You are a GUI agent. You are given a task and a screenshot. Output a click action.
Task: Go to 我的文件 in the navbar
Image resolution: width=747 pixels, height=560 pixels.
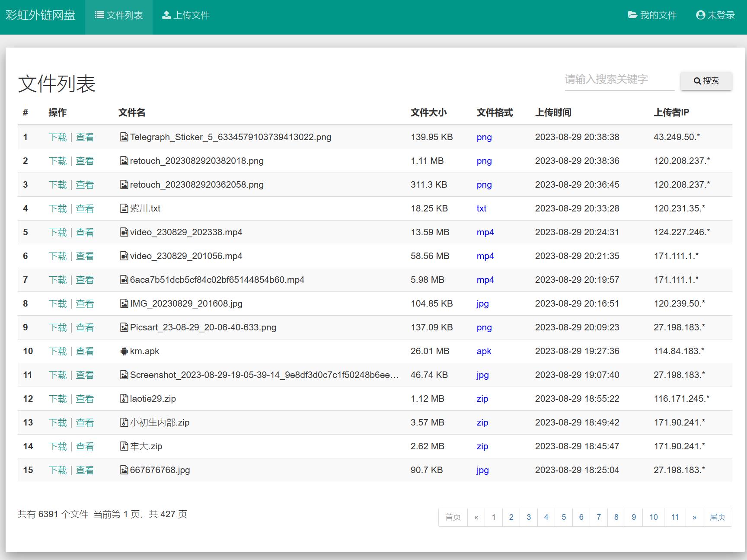[x=652, y=16]
